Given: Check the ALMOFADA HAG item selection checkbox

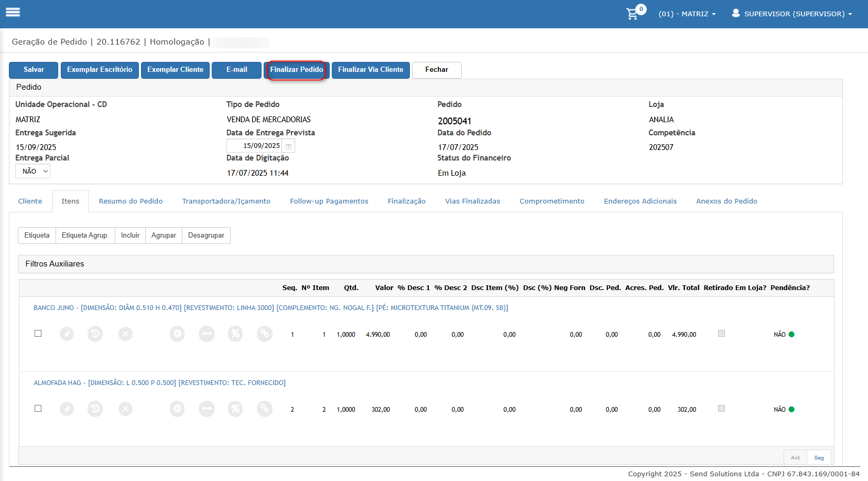Looking at the screenshot, I should click(x=38, y=408).
